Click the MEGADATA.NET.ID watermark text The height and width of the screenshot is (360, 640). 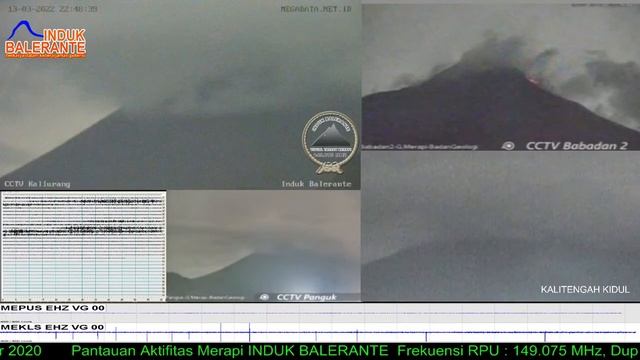pos(316,9)
